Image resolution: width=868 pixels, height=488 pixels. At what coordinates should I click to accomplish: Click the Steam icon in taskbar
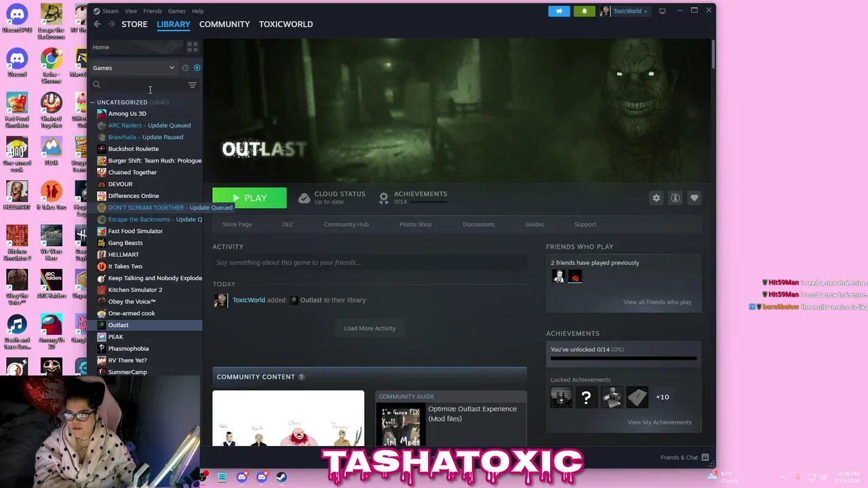pyautogui.click(x=281, y=477)
